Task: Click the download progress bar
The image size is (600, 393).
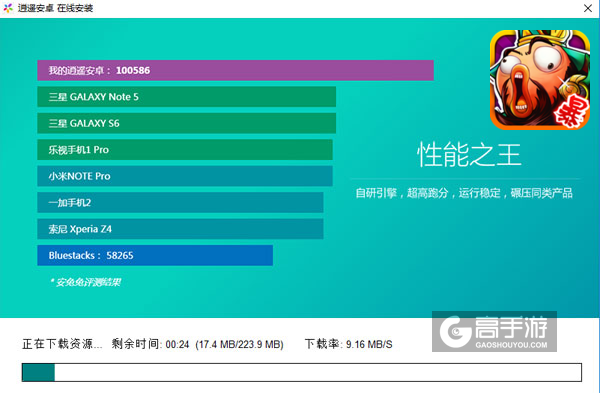Action: point(302,372)
